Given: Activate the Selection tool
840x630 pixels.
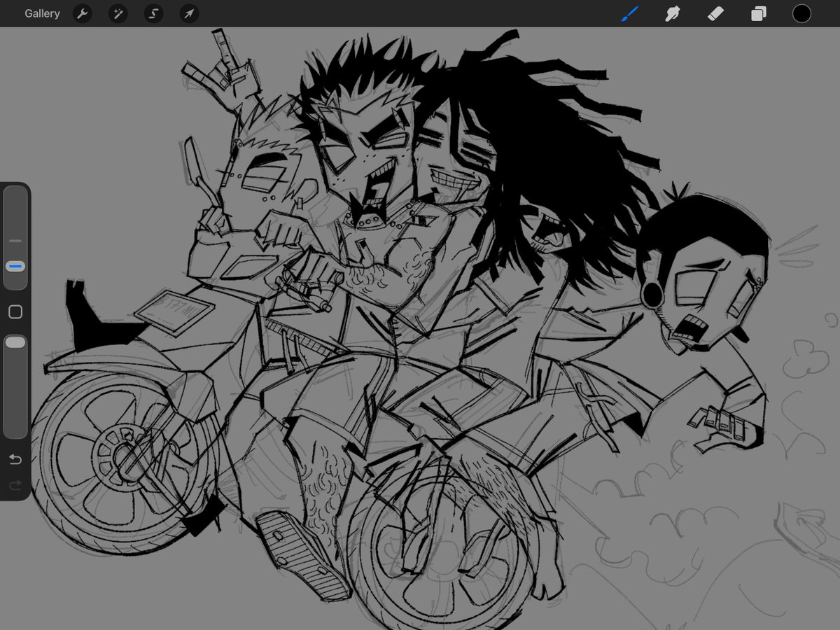Looking at the screenshot, I should click(x=153, y=13).
